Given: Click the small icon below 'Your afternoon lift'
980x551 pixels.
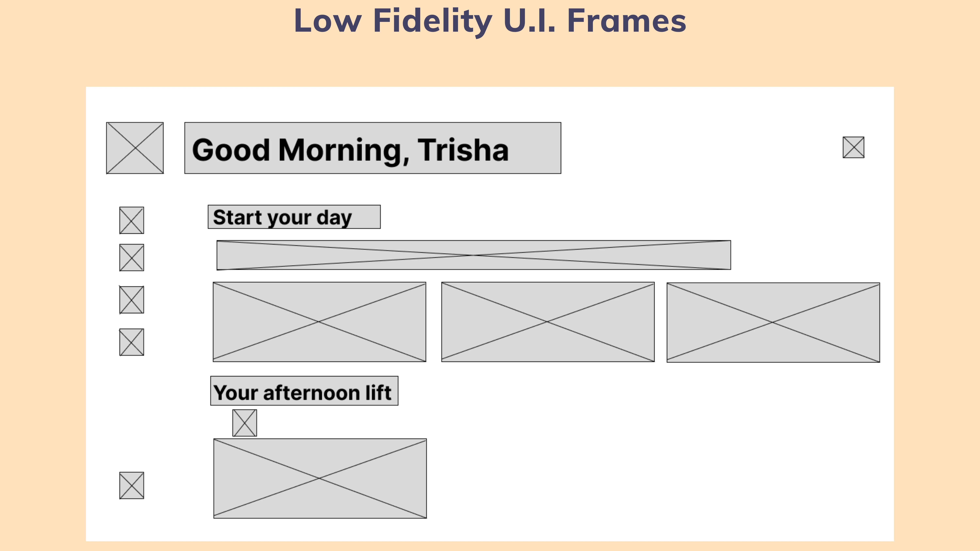Looking at the screenshot, I should [x=245, y=423].
